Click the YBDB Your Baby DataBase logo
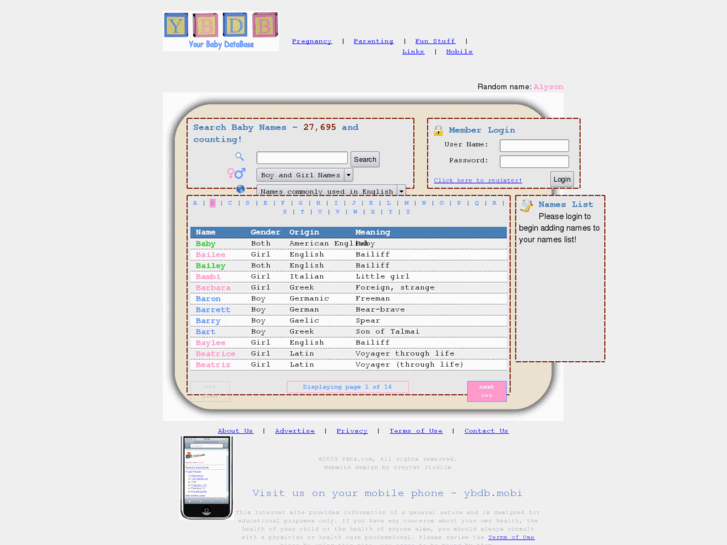Screen dimensions: 727x545 (x=221, y=31)
